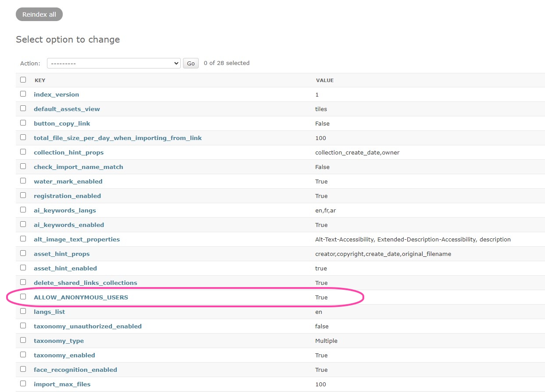The height and width of the screenshot is (392, 545).
Task: Click the 'tiles' value cell
Action: point(321,109)
